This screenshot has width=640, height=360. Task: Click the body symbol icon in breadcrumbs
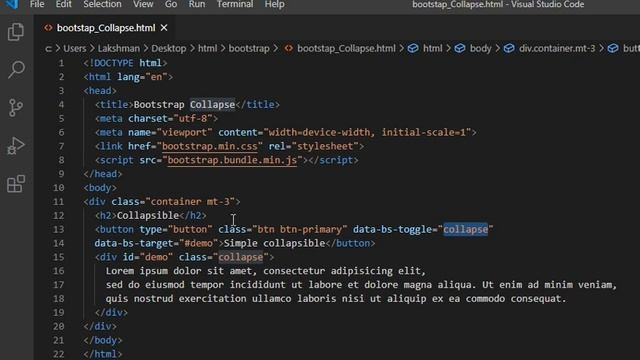point(460,49)
